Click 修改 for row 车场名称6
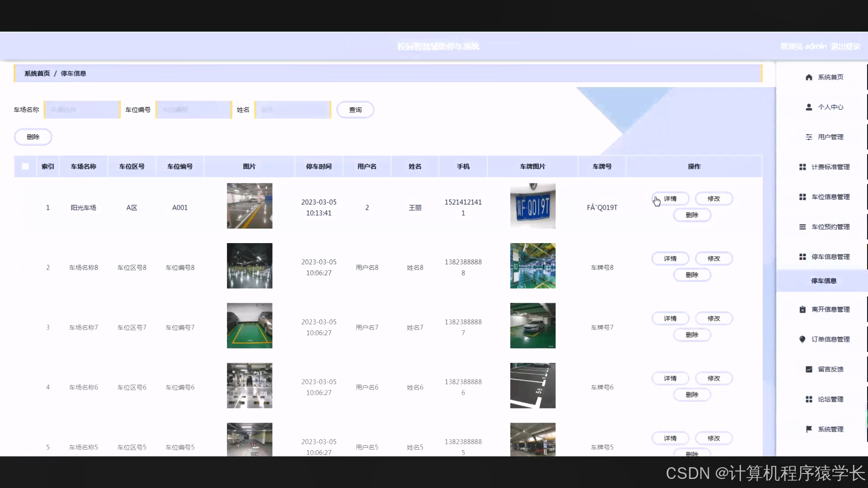868x488 pixels. pyautogui.click(x=714, y=378)
